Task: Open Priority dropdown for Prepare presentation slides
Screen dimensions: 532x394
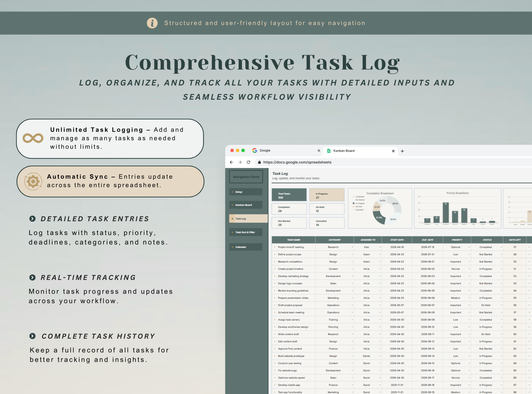Action: (469, 298)
